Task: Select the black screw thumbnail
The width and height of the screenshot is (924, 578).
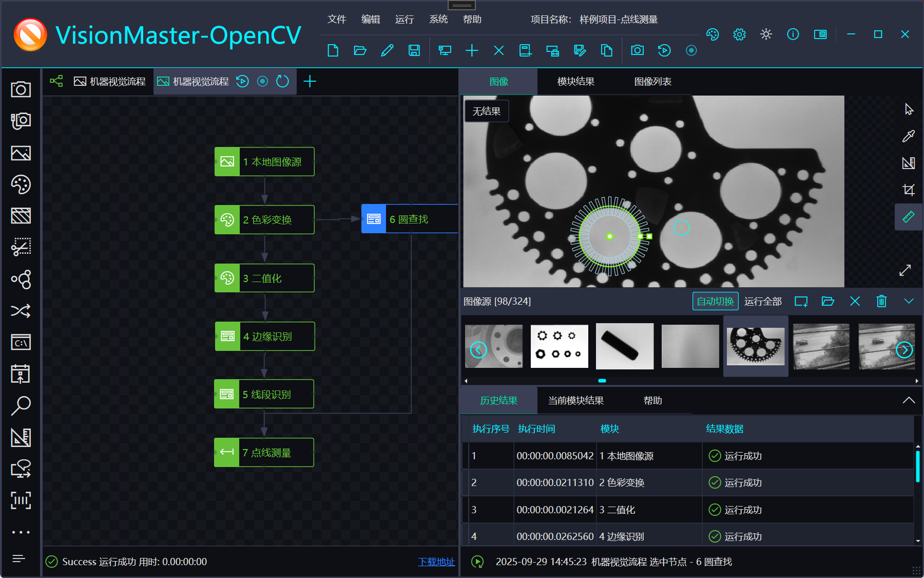Action: [x=625, y=346]
